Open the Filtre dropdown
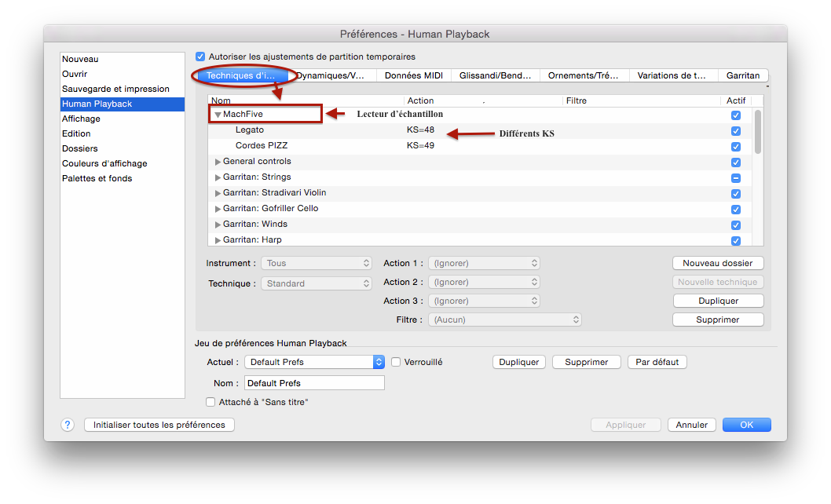This screenshot has width=831, height=504. tap(505, 320)
